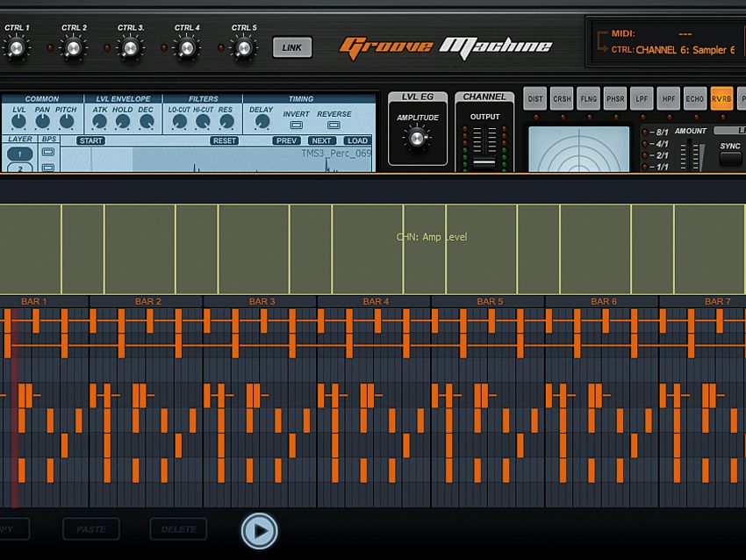Enable the DIST effect

(534, 99)
